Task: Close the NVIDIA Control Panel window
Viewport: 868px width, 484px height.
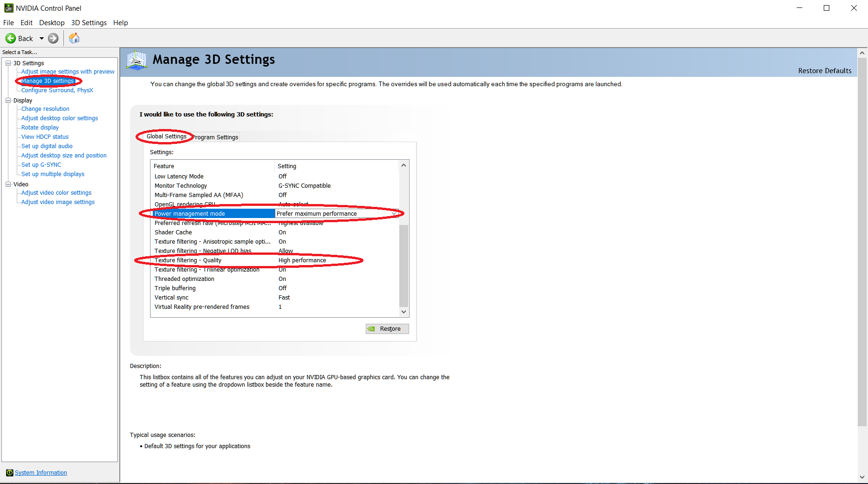Action: click(x=854, y=8)
